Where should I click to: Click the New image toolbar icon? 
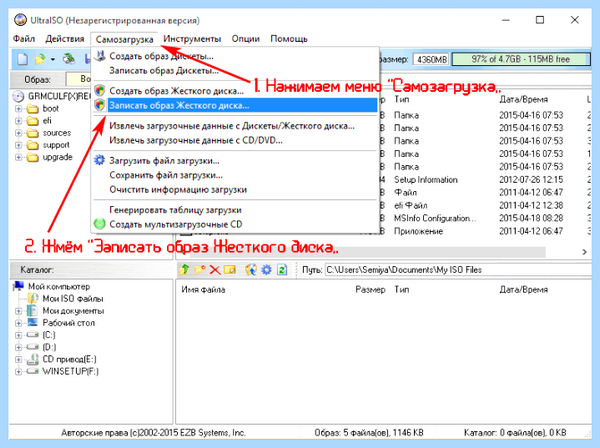click(23, 59)
